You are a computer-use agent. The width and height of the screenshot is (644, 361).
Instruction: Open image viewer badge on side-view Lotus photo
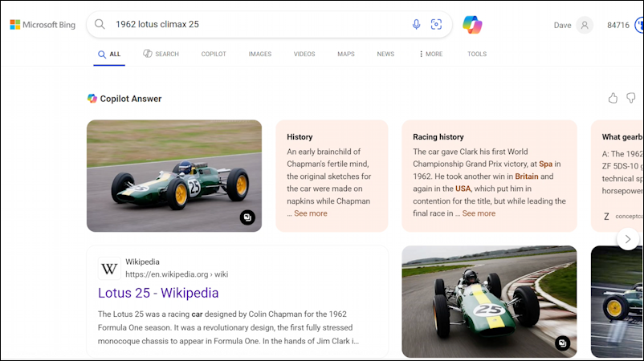click(x=247, y=217)
